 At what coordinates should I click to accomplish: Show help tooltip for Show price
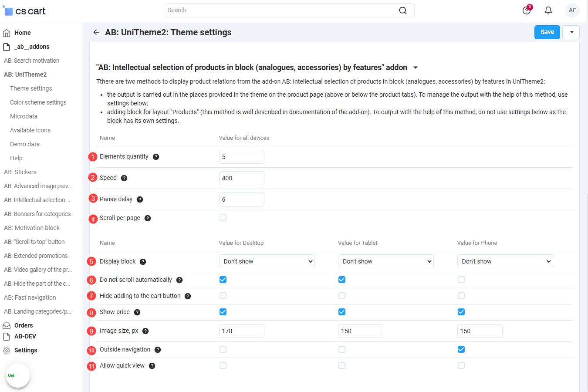click(137, 312)
